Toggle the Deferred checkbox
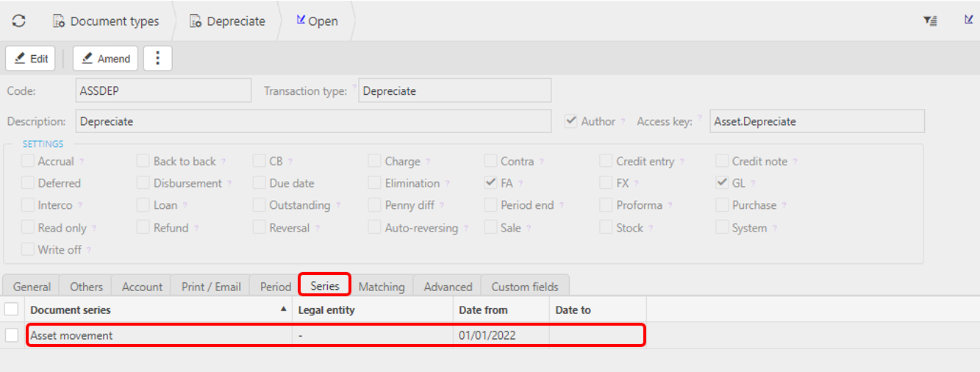The height and width of the screenshot is (372, 980). tap(27, 183)
